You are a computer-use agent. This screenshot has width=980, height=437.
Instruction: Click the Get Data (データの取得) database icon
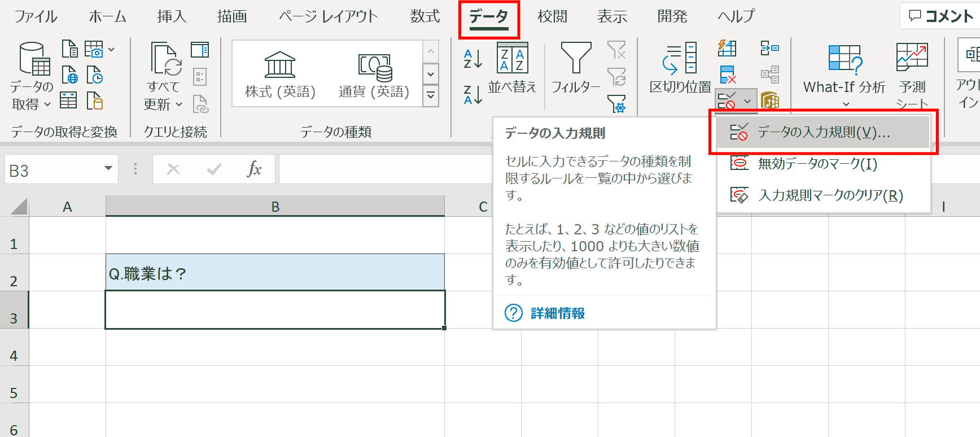34,58
